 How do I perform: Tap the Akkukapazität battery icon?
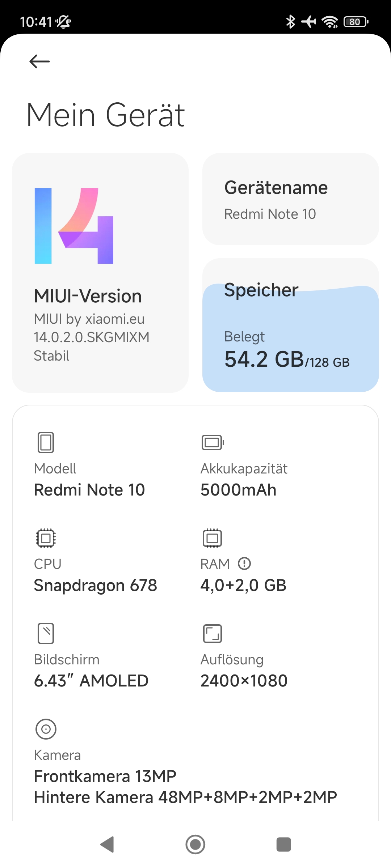(x=213, y=442)
